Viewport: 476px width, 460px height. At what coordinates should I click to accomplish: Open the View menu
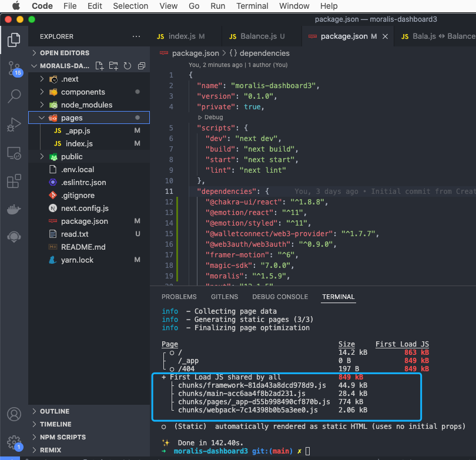point(169,6)
